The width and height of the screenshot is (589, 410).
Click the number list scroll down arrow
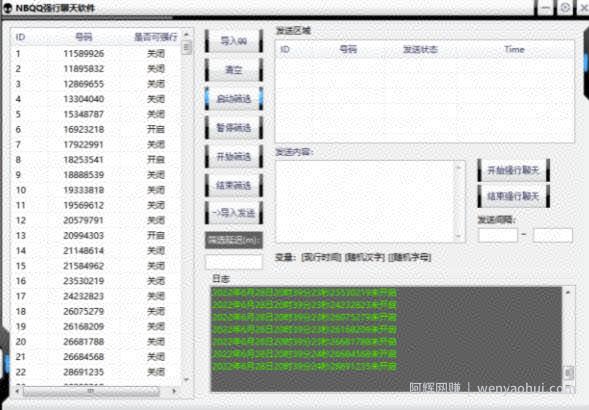click(187, 380)
